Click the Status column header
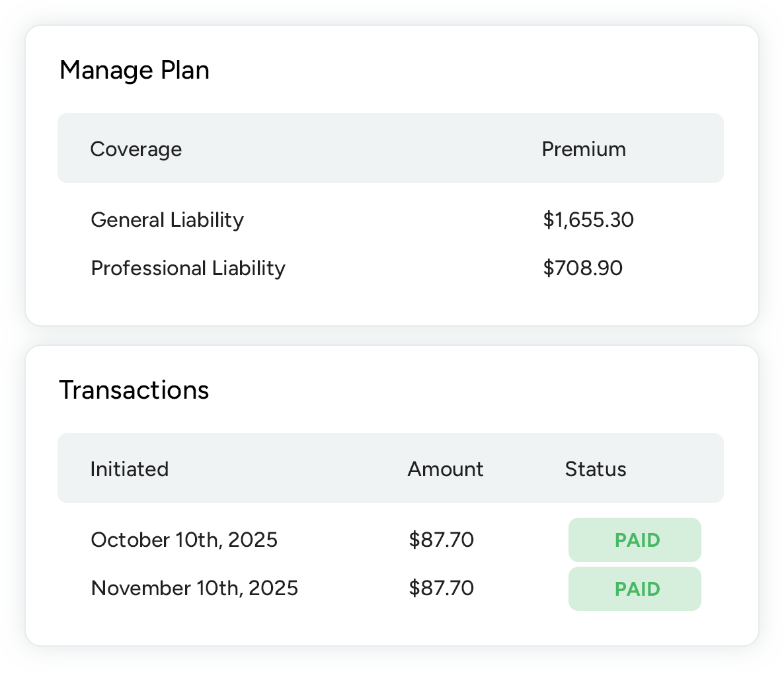The width and height of the screenshot is (784, 689). (x=596, y=469)
